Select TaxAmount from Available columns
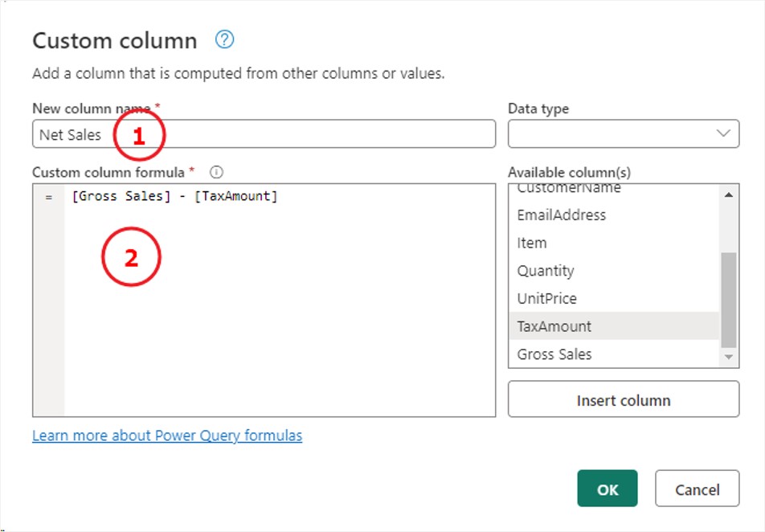 pyautogui.click(x=562, y=326)
